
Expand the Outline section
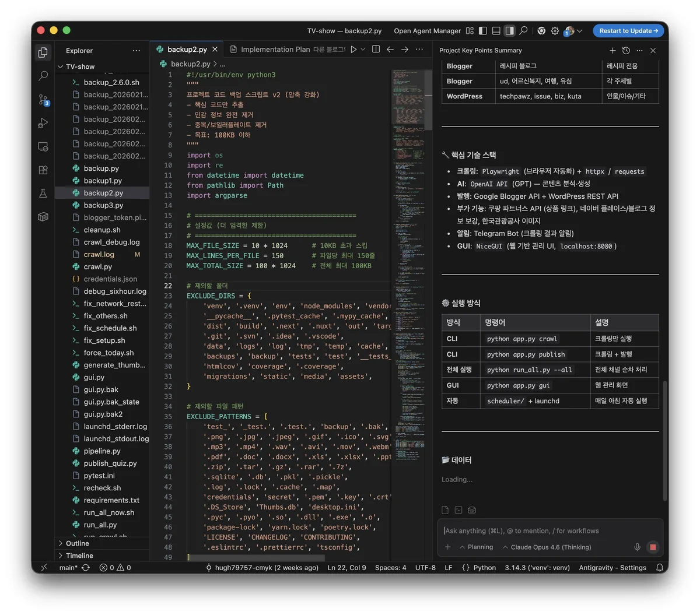(78, 543)
